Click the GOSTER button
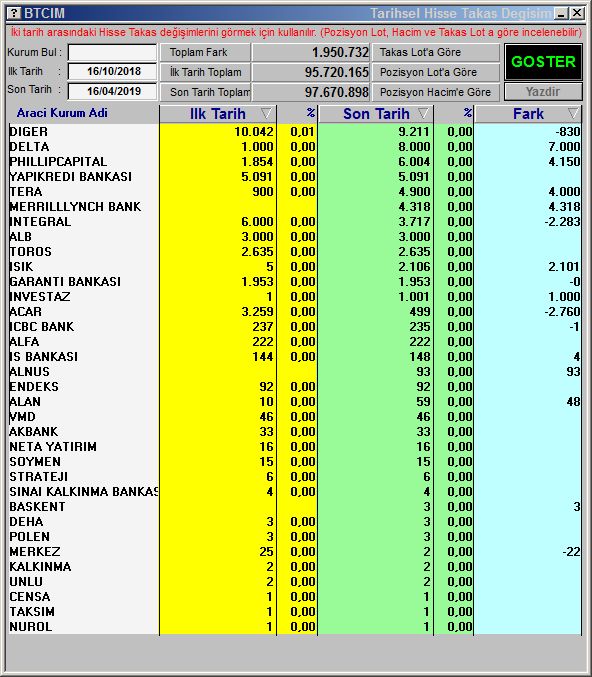 click(543, 62)
